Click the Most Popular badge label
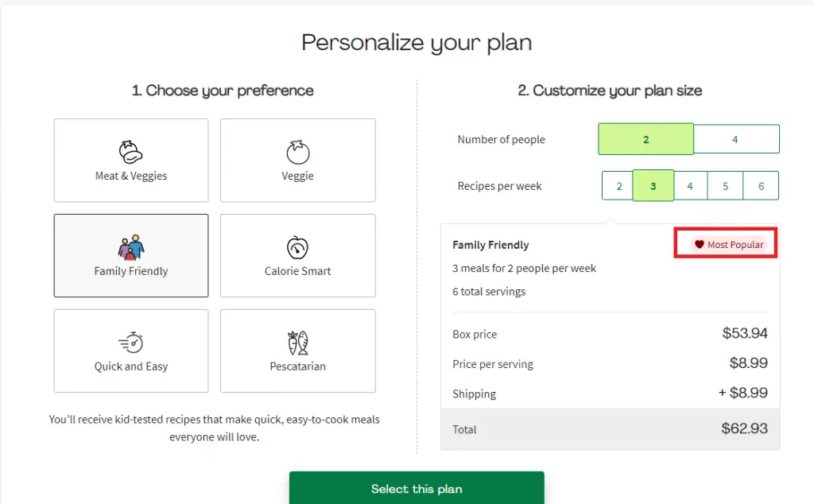Screen dimensions: 814x504 coord(735,245)
